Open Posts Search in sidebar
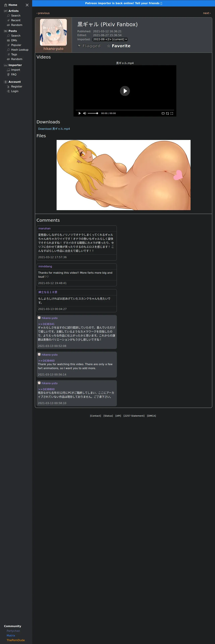215x644 pixels. point(14,36)
